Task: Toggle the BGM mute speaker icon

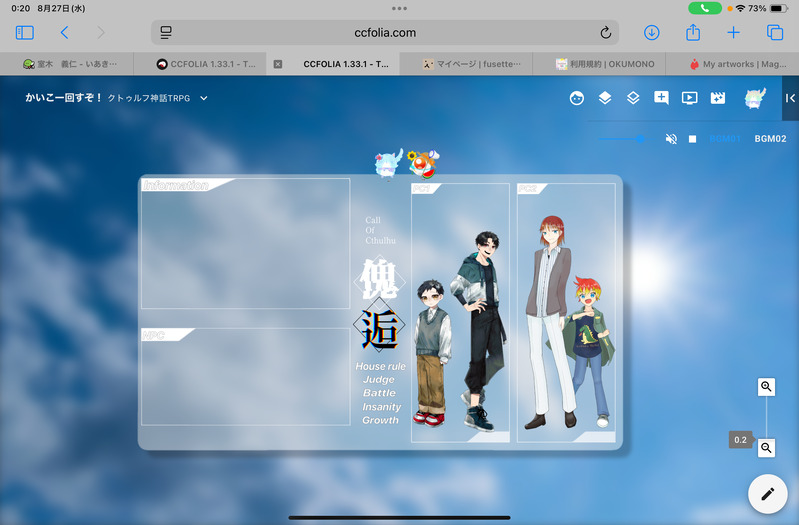Action: click(671, 139)
